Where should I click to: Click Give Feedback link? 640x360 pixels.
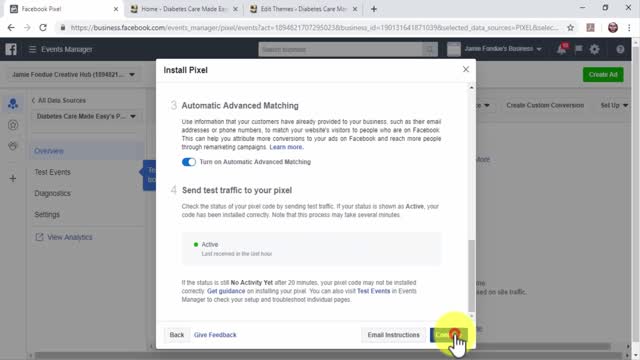(215, 335)
